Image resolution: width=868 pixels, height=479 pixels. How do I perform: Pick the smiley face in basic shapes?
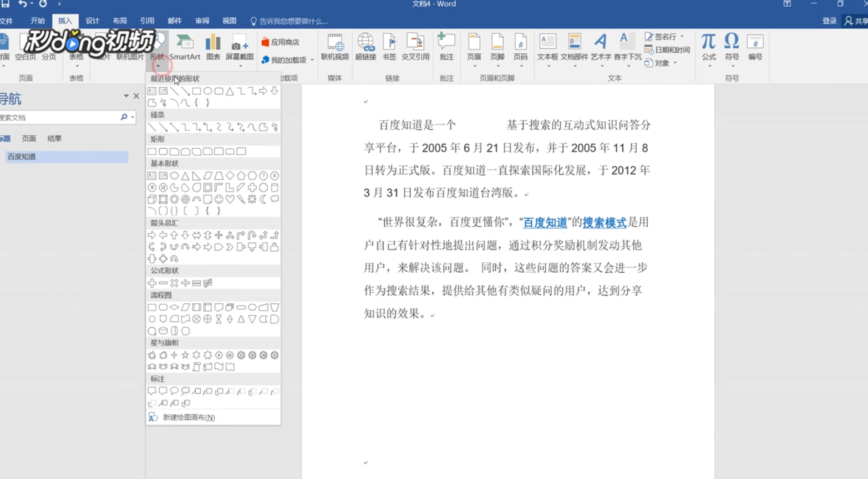point(219,199)
